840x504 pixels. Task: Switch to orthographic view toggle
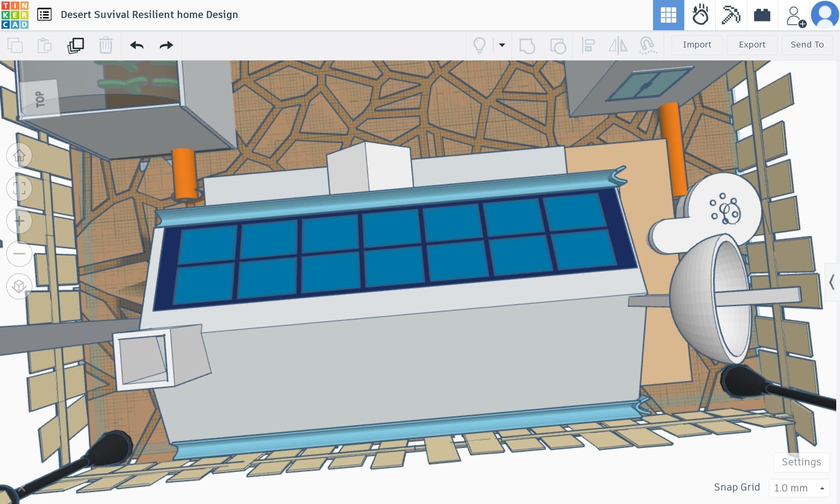point(19,286)
